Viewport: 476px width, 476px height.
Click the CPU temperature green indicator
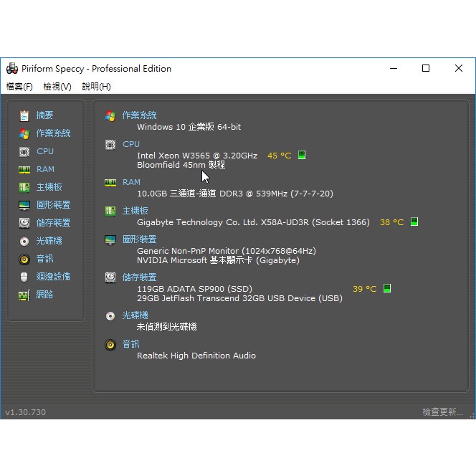pos(302,155)
